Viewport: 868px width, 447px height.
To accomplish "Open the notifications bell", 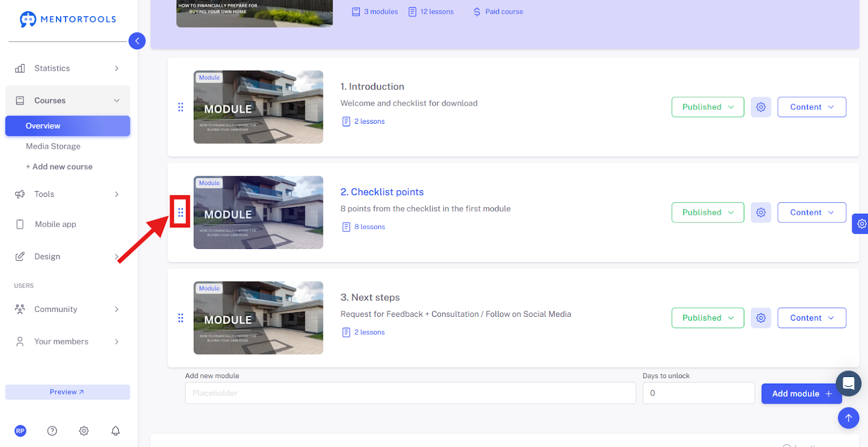I will point(116,431).
